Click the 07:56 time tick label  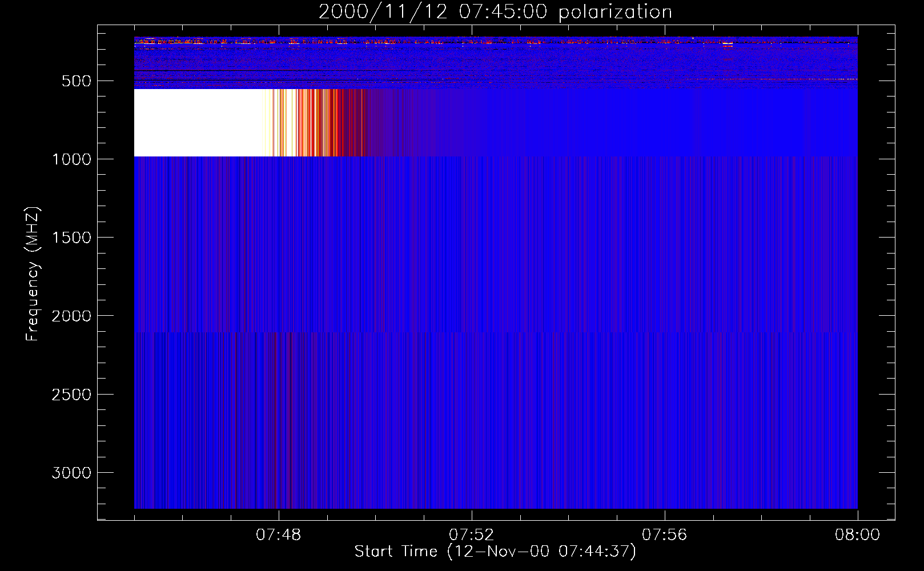[x=665, y=535]
